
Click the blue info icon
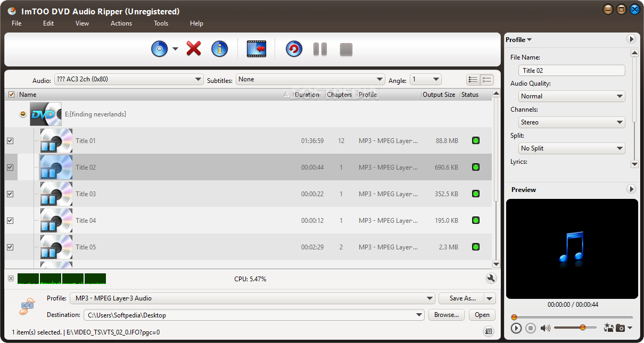[219, 49]
